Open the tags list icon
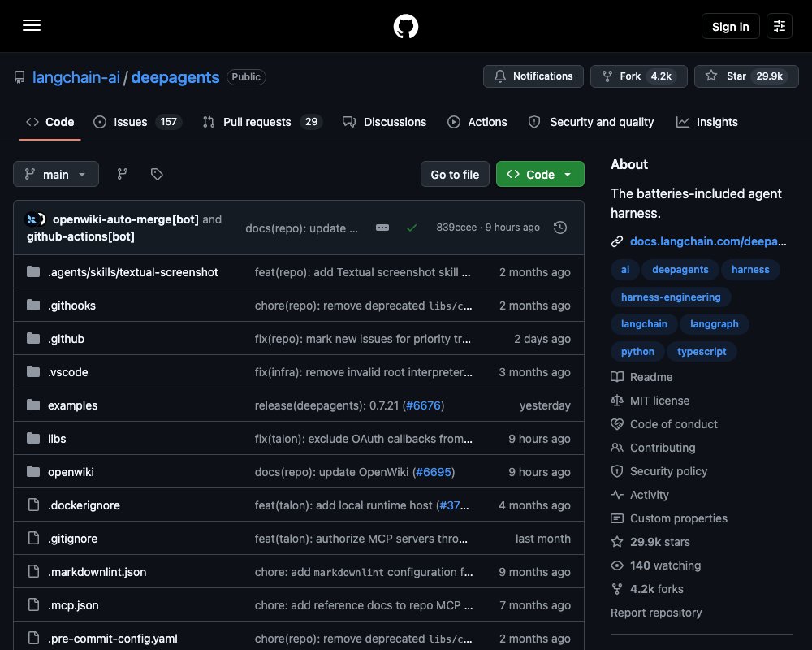Image resolution: width=812 pixels, height=650 pixels. click(x=157, y=174)
